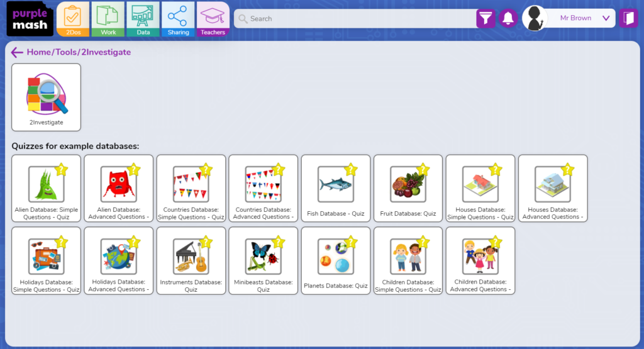This screenshot has width=644, height=349.
Task: Open the Data tab
Action: click(143, 19)
